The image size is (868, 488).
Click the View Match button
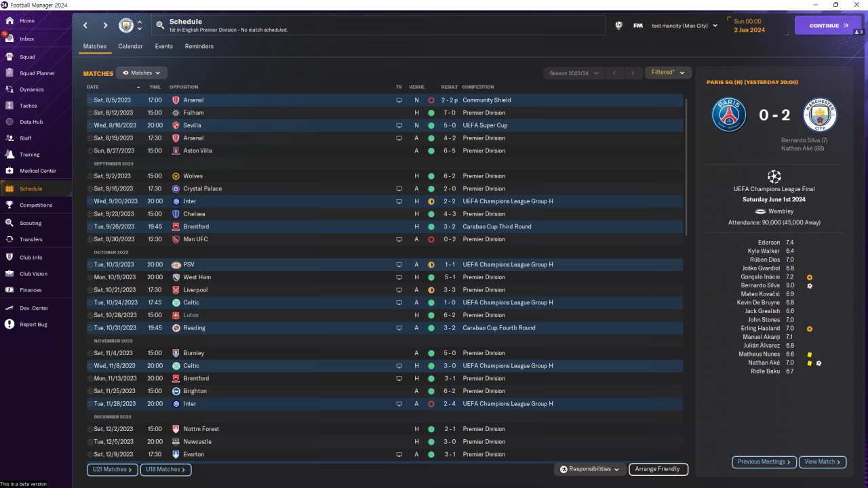click(x=823, y=462)
